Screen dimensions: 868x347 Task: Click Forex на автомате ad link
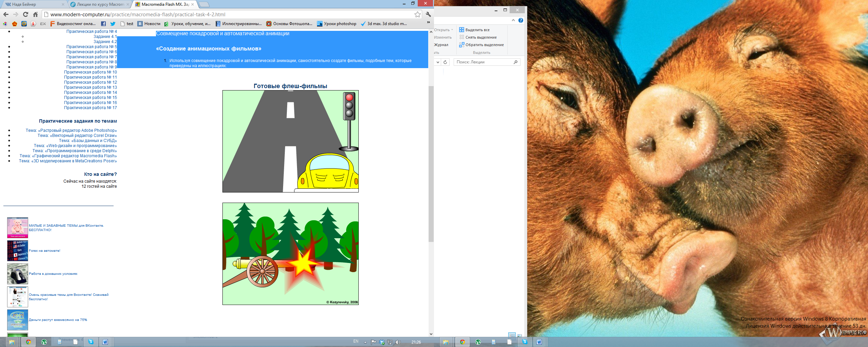[x=44, y=251]
